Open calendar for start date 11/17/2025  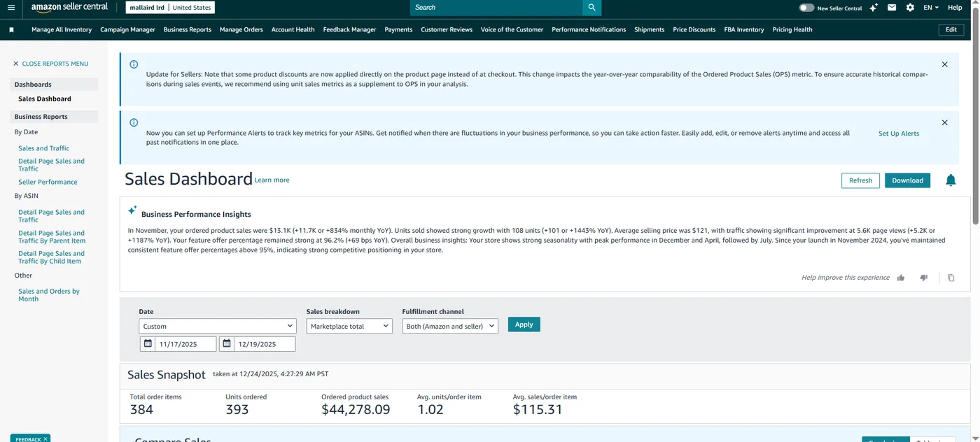pyautogui.click(x=148, y=344)
